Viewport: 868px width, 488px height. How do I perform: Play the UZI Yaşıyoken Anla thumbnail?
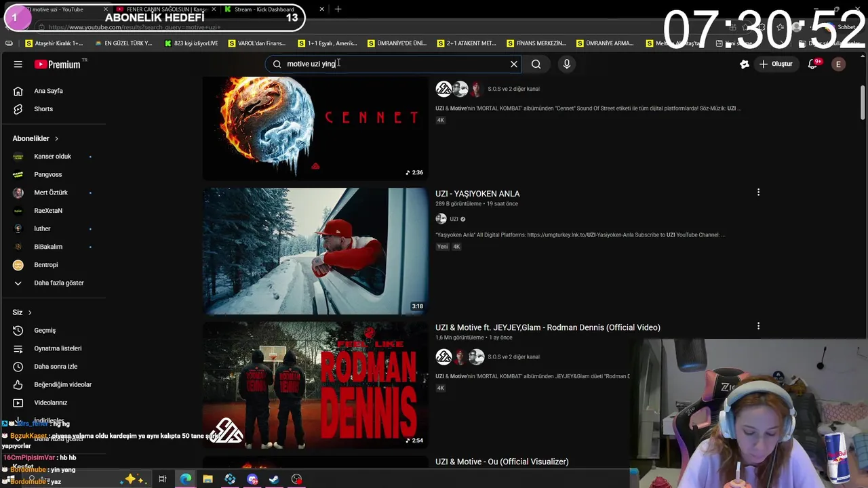tap(315, 251)
